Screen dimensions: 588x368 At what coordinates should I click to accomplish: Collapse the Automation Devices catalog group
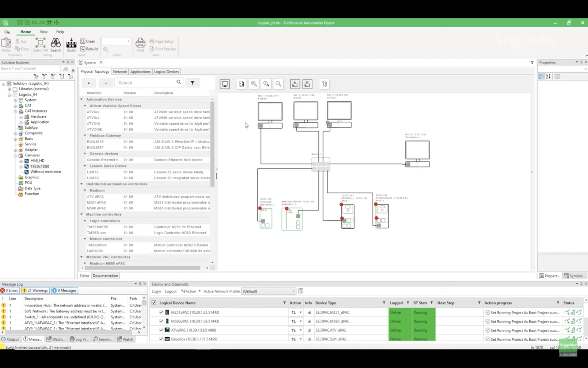(x=82, y=99)
